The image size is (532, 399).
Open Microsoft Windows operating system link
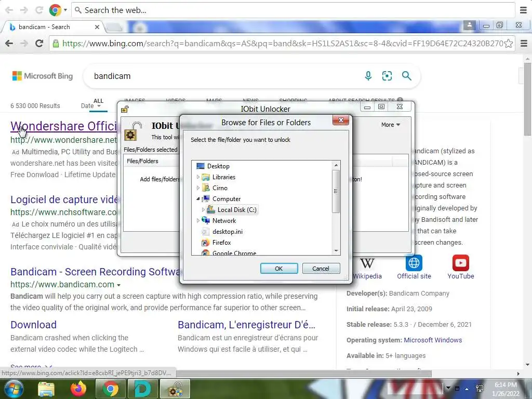(433, 340)
